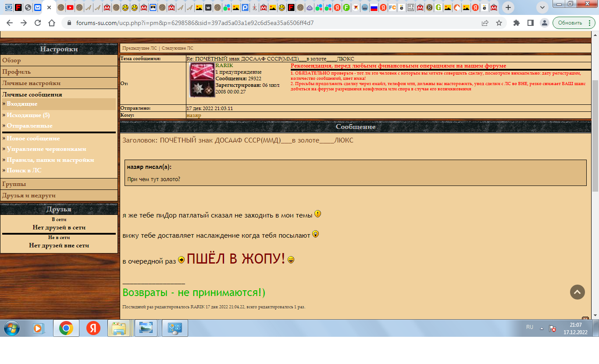Screen dimensions: 599x364
Task: Open Управление черновиками
Action: [x=46, y=149]
